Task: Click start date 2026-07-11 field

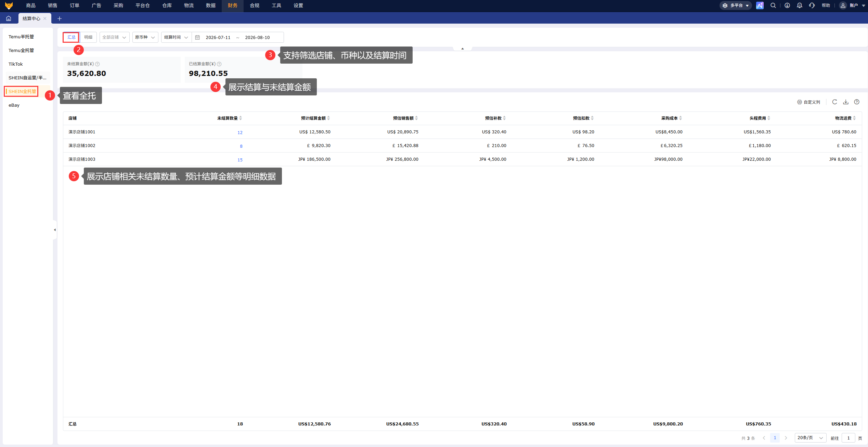Action: pos(218,37)
